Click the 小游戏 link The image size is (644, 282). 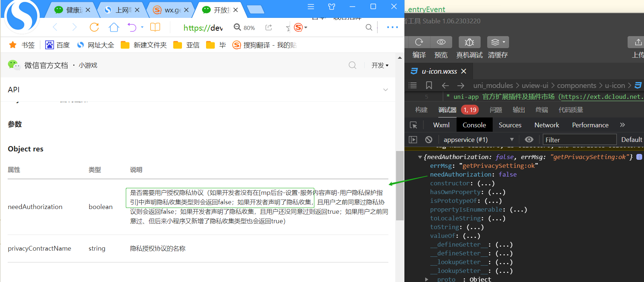coord(88,65)
